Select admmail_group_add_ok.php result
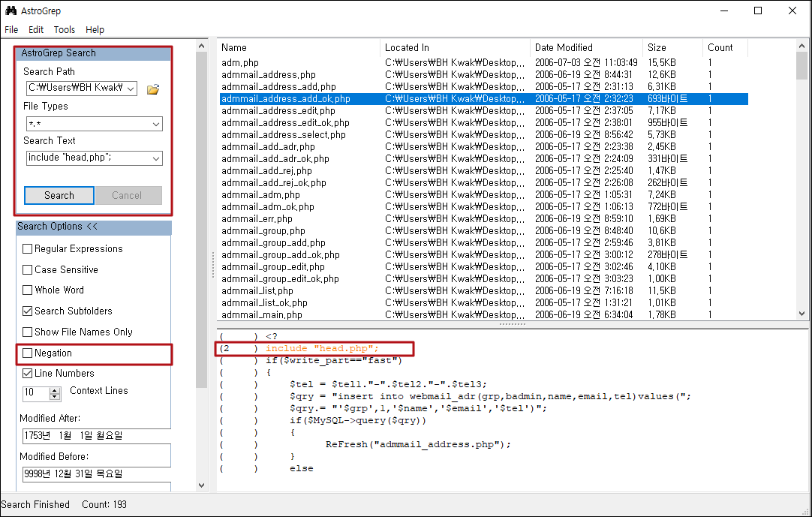The height and width of the screenshot is (517, 812). tap(484, 255)
